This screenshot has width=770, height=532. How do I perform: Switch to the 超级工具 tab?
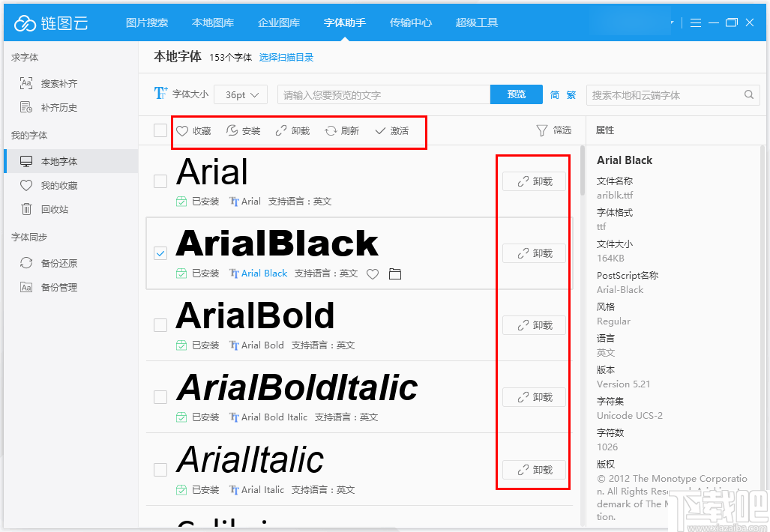477,22
